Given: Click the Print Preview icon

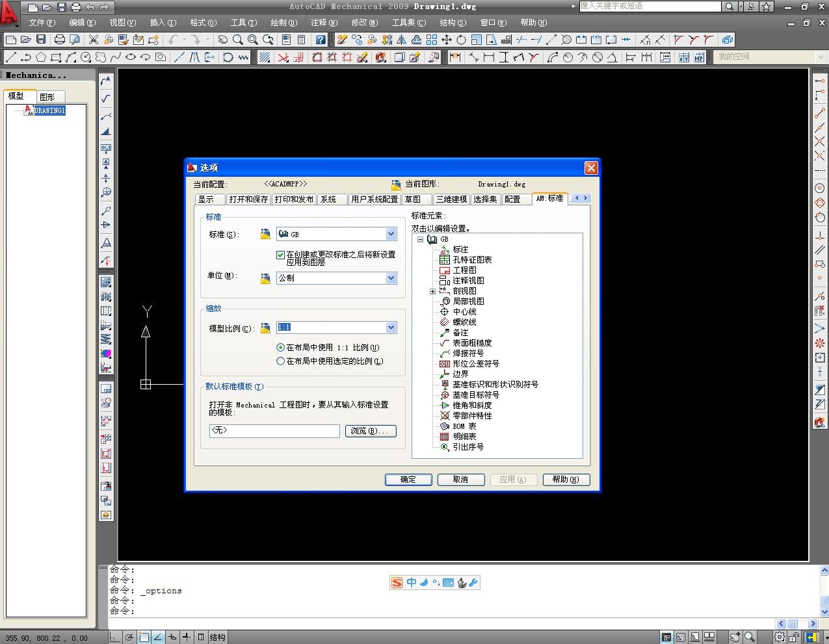Looking at the screenshot, I should coord(75,40).
